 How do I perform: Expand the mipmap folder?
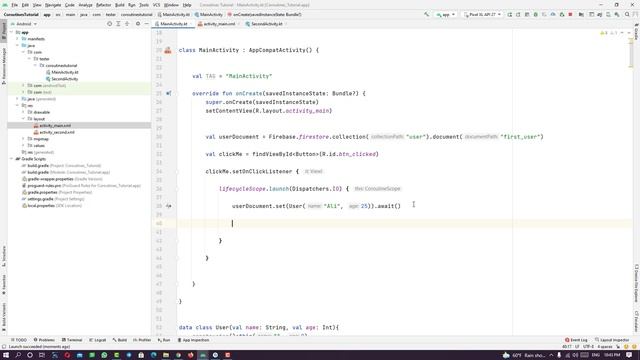[24, 139]
